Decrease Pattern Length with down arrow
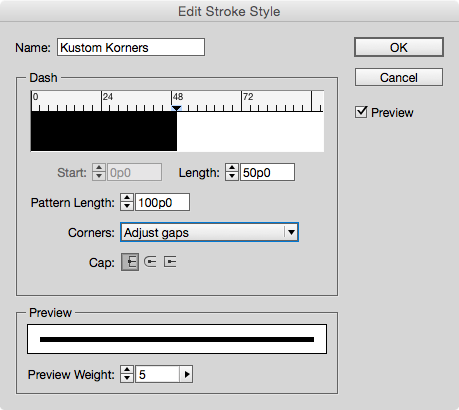Image resolution: width=459 pixels, height=410 pixels. (x=127, y=207)
